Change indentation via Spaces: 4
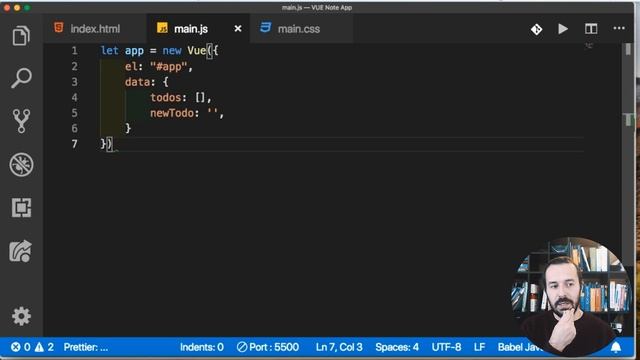This screenshot has width=640, height=360. point(397,347)
